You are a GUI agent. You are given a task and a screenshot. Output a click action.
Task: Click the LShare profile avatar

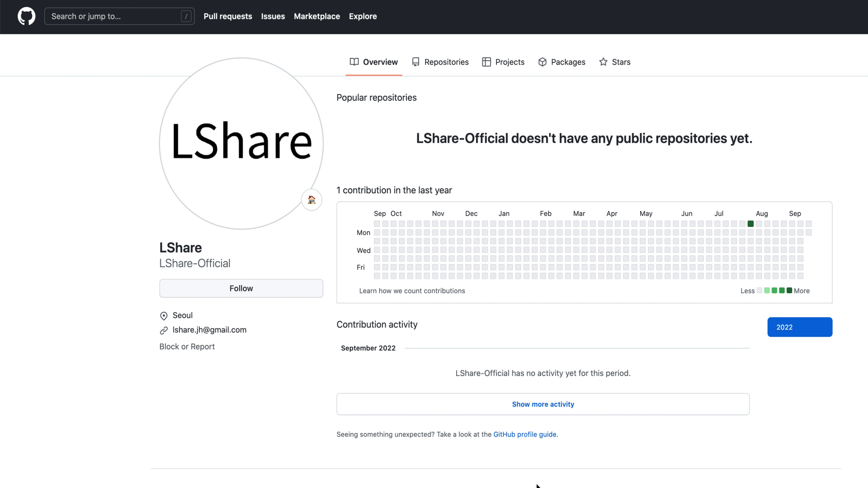coord(241,143)
